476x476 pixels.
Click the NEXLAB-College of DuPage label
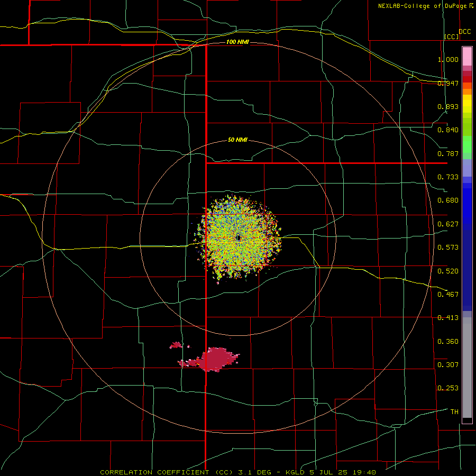point(423,6)
